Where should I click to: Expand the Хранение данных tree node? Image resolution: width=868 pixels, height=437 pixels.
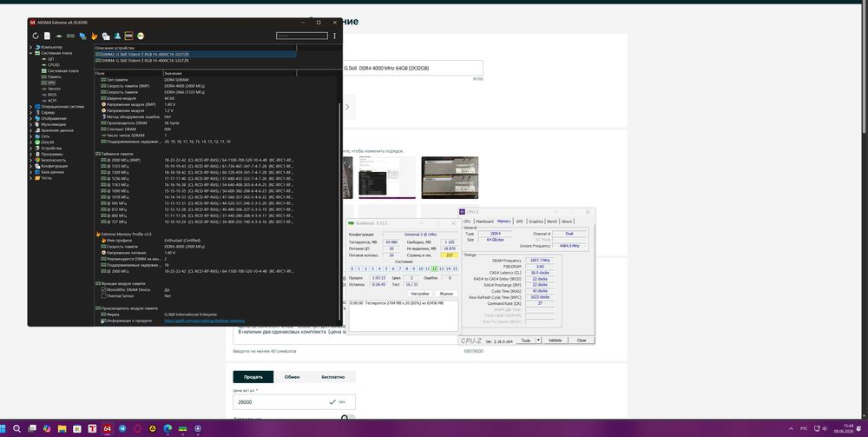coord(31,130)
